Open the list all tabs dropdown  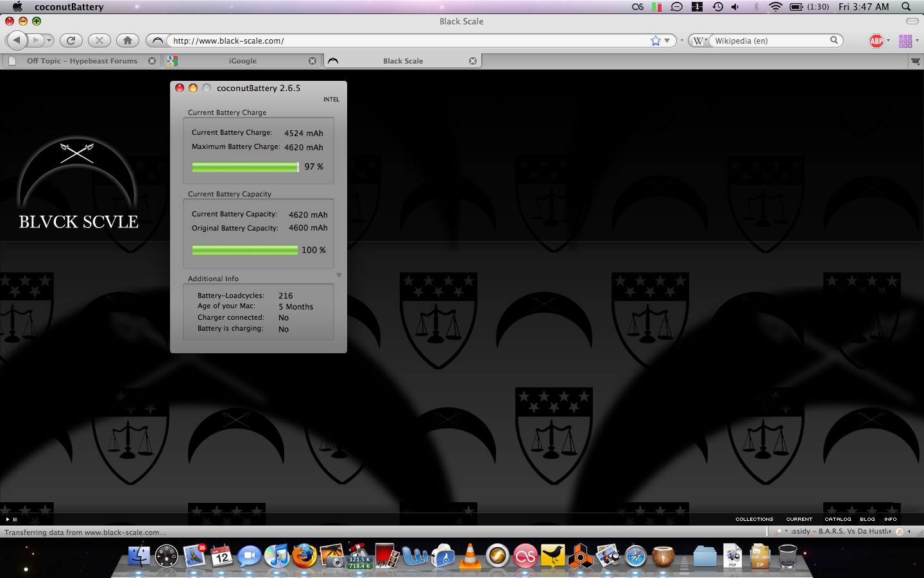[x=916, y=61]
